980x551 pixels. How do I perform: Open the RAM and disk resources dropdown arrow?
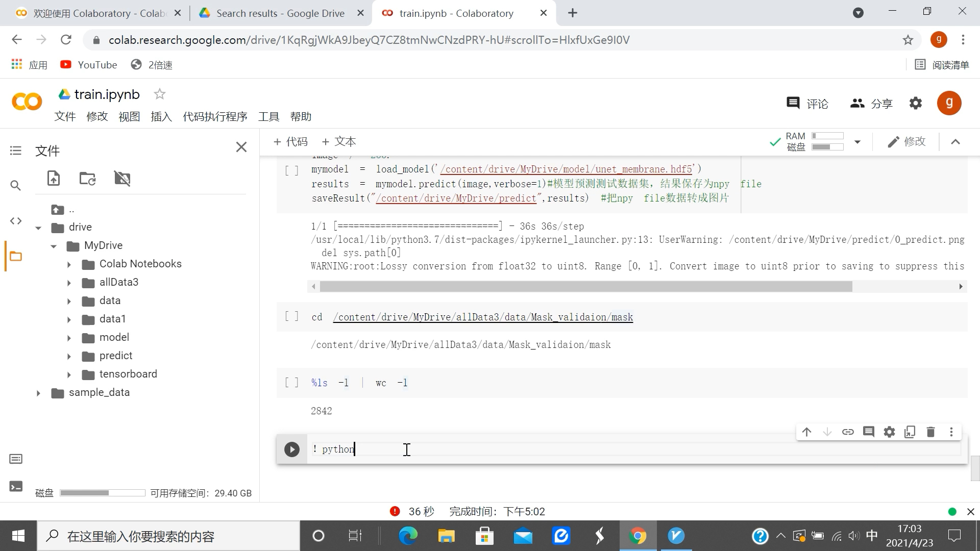tap(857, 142)
